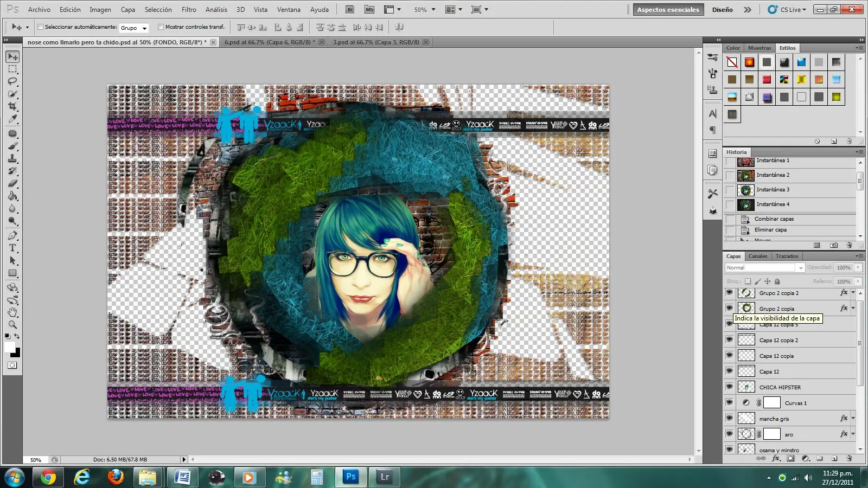The width and height of the screenshot is (868, 488).
Task: Switch to the Trazados tab
Action: click(787, 256)
